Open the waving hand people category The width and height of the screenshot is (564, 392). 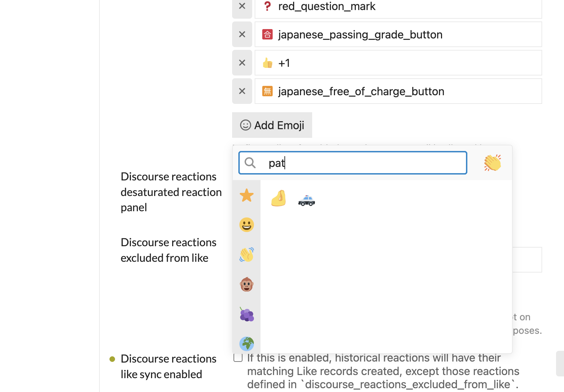point(247,255)
